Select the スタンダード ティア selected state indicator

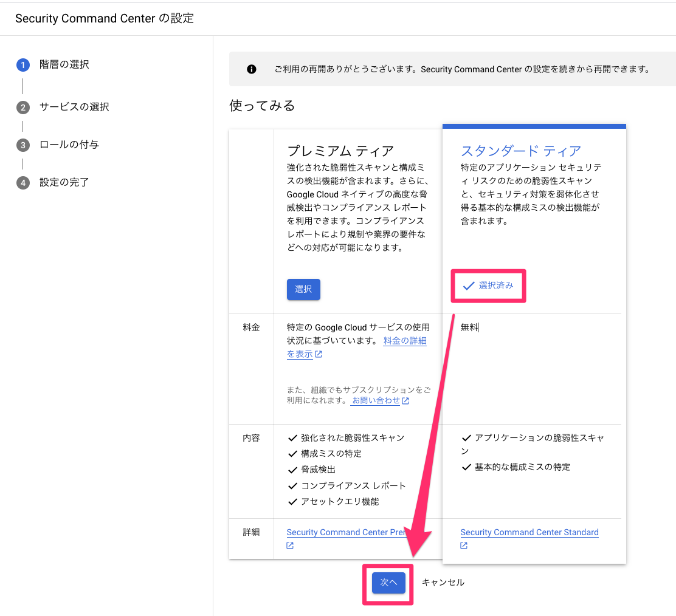coord(488,286)
